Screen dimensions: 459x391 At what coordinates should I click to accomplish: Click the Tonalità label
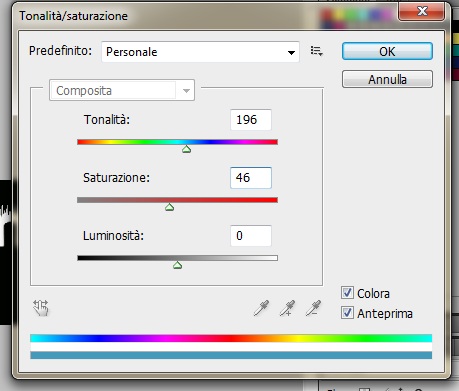(107, 119)
